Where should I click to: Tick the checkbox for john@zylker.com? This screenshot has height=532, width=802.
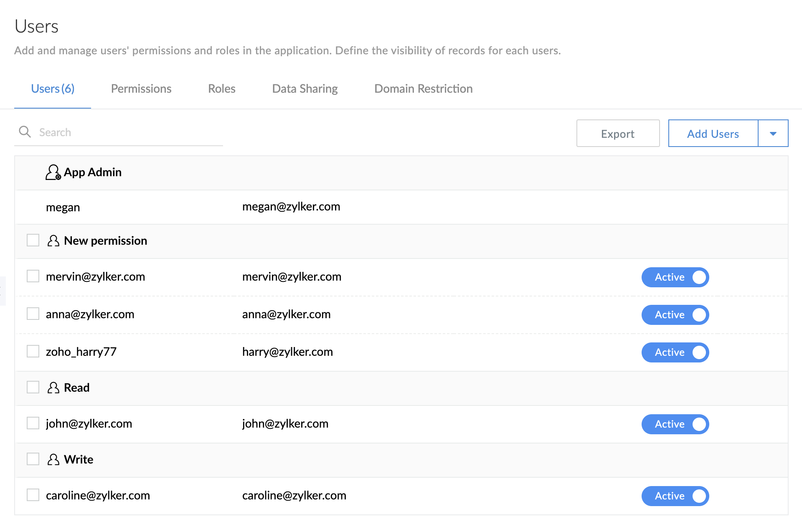33,423
